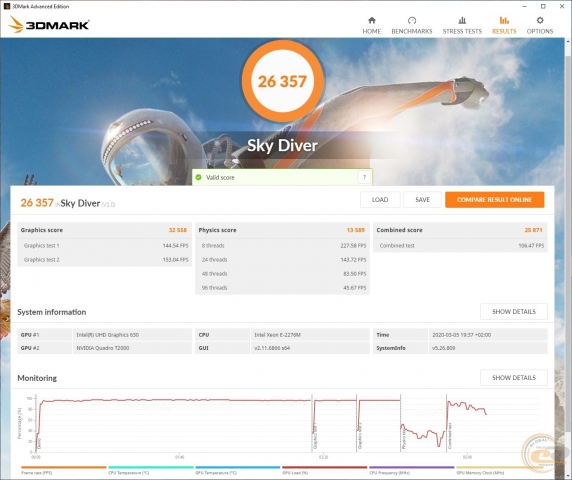
Task: Click the 24 threads result row
Action: click(282, 260)
